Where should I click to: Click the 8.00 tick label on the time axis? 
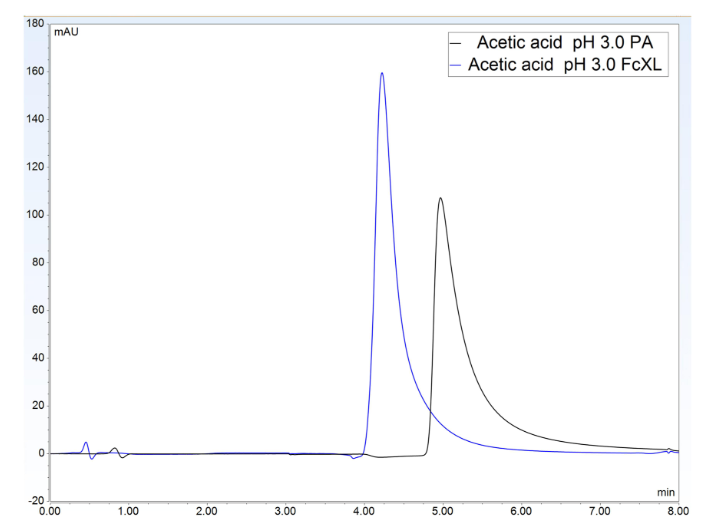677,510
